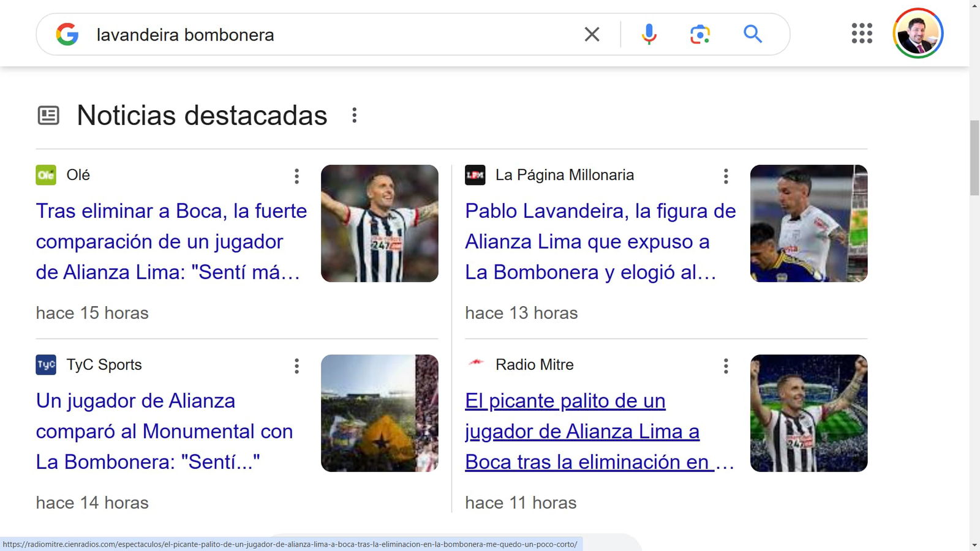Image resolution: width=980 pixels, height=551 pixels.
Task: Click La Página Millonaria source name
Action: (x=565, y=175)
